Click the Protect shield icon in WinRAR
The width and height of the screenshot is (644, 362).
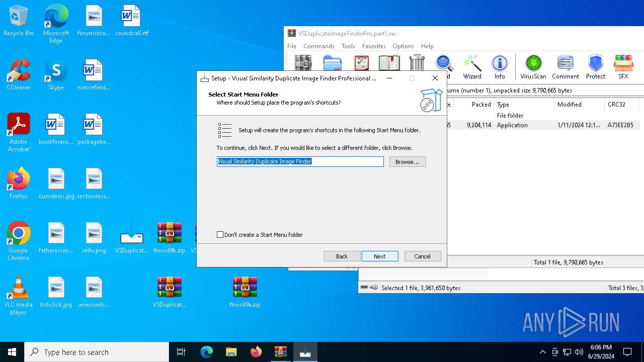(596, 66)
